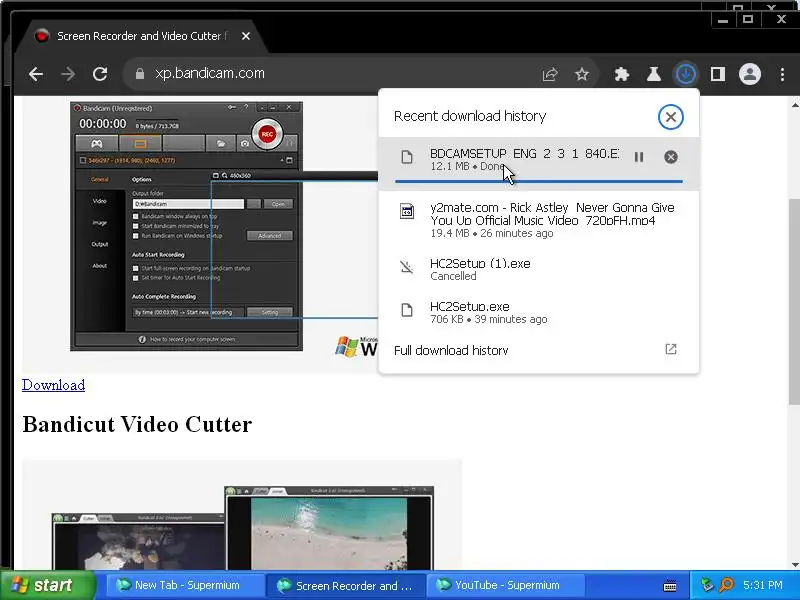
Task: Click the keyboard icon in the taskbar
Action: [x=670, y=586]
